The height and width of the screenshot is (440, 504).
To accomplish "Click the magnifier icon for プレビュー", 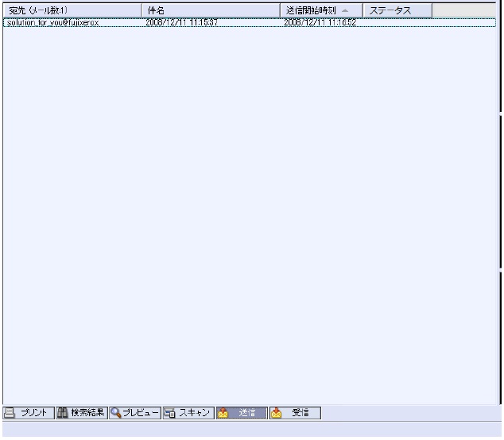I will tap(118, 413).
